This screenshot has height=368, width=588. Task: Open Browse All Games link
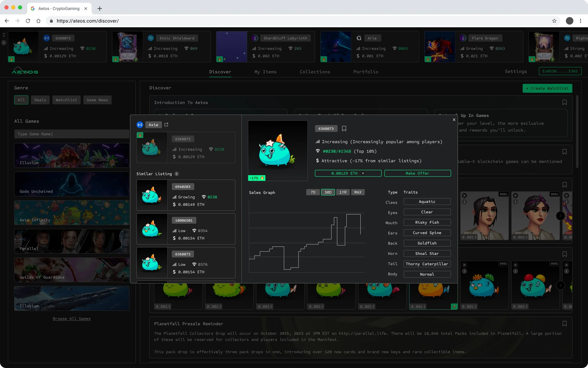click(72, 319)
